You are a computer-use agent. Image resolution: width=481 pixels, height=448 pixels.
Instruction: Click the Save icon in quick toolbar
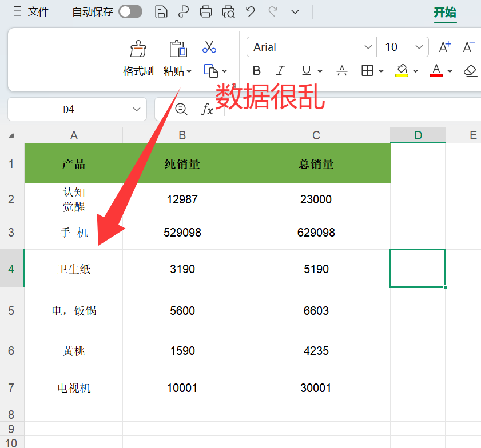tap(161, 11)
